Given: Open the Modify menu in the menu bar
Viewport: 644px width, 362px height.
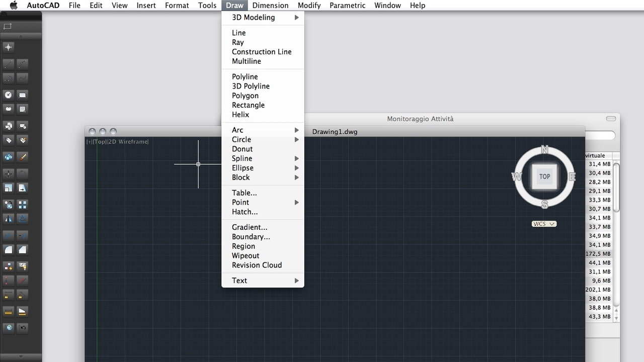Looking at the screenshot, I should pos(309,6).
